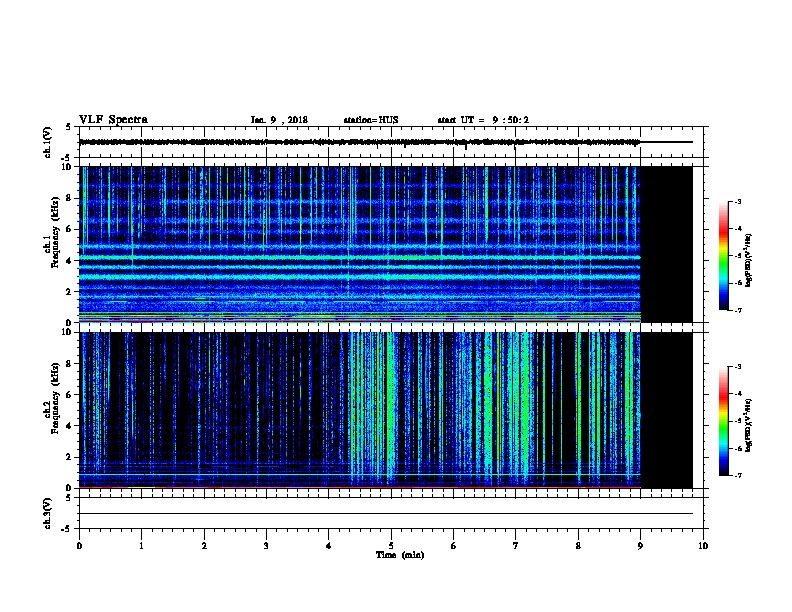This screenshot has height=612, width=792.
Task: Select the "start UT = 9:50:2" header text
Action: 483,120
